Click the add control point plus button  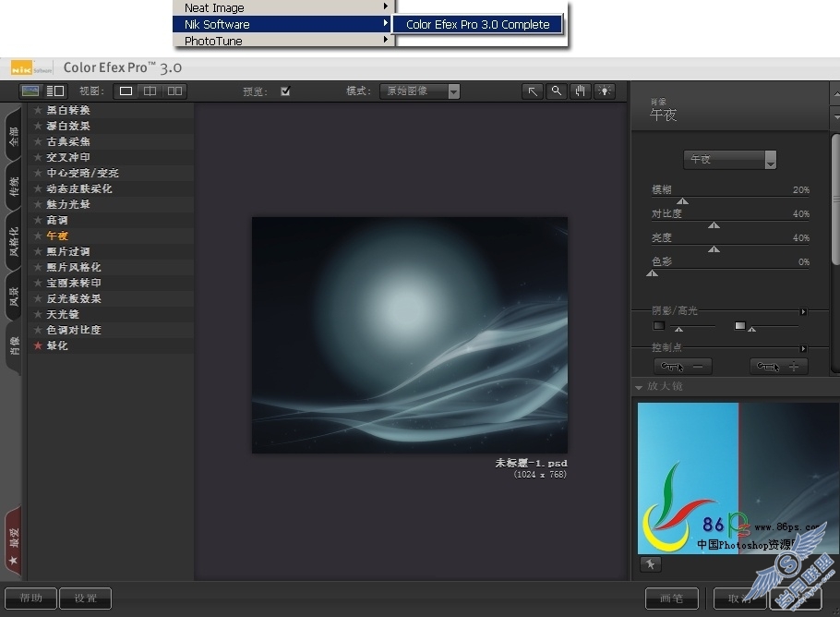tap(778, 367)
